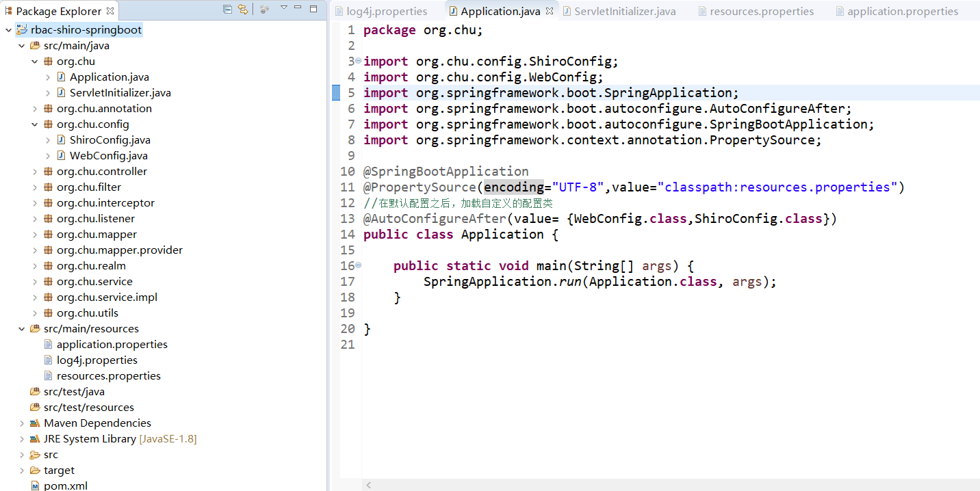Collapse all in Package Explorer
Viewport: 980px width, 491px height.
[x=227, y=9]
